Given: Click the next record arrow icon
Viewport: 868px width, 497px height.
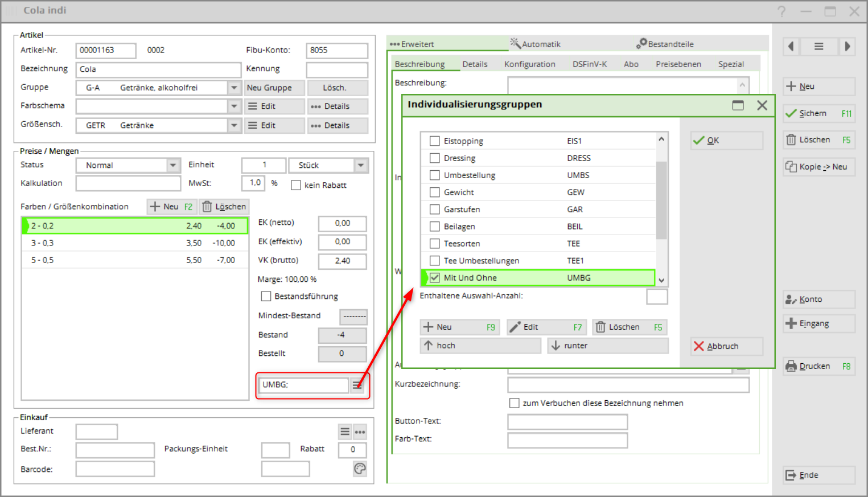Looking at the screenshot, I should point(847,47).
